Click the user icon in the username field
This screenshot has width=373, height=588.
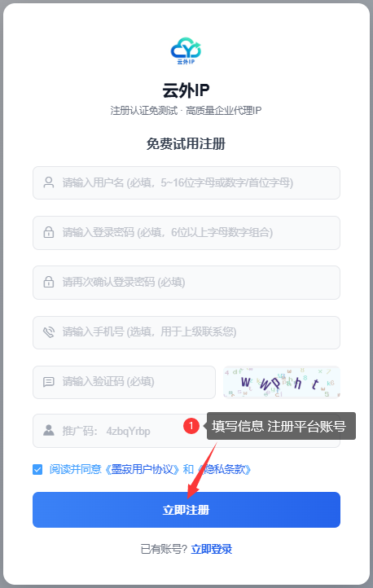click(49, 182)
